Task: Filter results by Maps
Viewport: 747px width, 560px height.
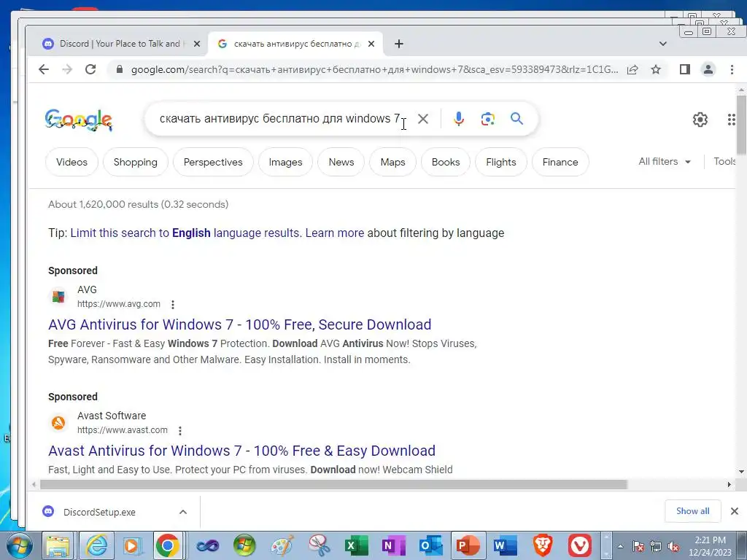Action: coord(392,162)
